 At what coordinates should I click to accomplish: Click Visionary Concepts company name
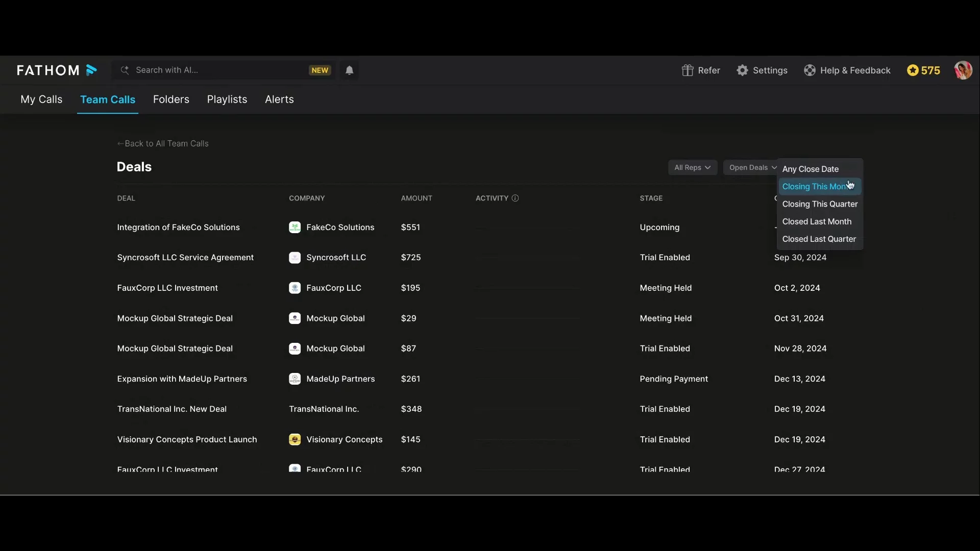(344, 439)
